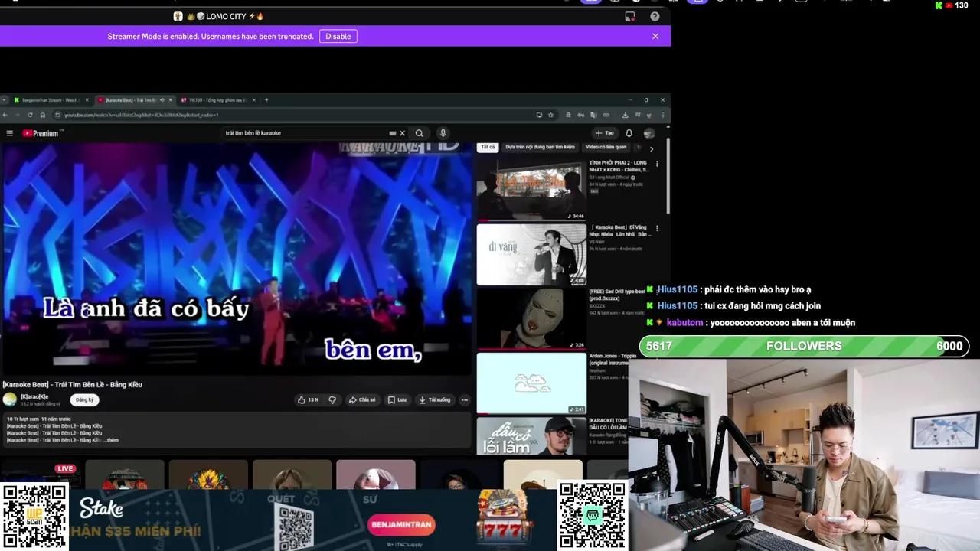Show more filter chips with the right chevron
980x551 pixels.
coord(652,148)
